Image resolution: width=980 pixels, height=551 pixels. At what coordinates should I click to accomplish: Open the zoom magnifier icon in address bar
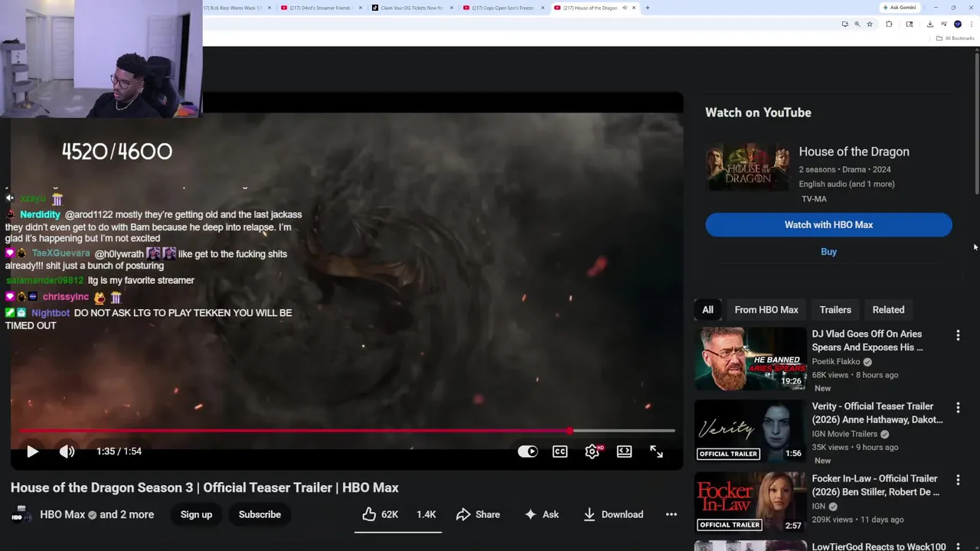point(857,24)
